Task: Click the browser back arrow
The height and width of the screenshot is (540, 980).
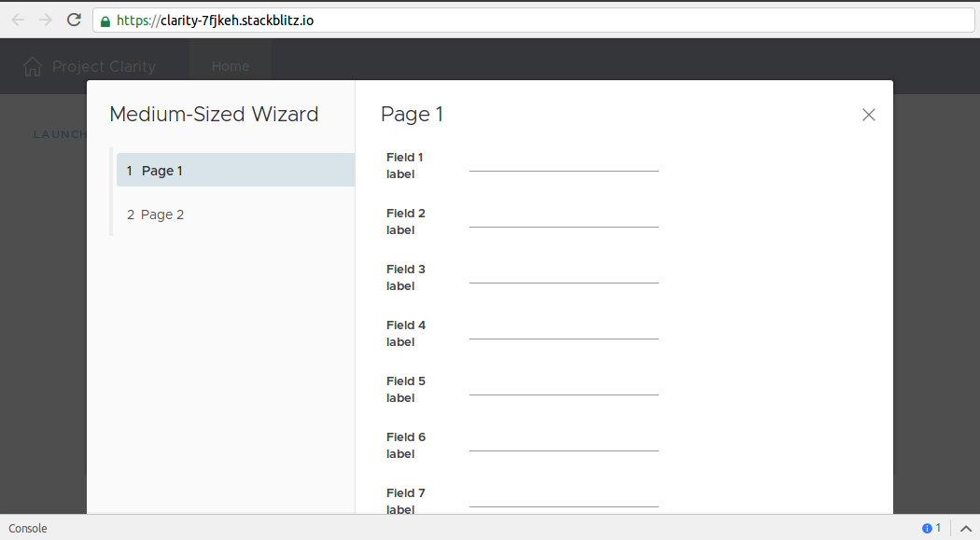Action: tap(18, 20)
